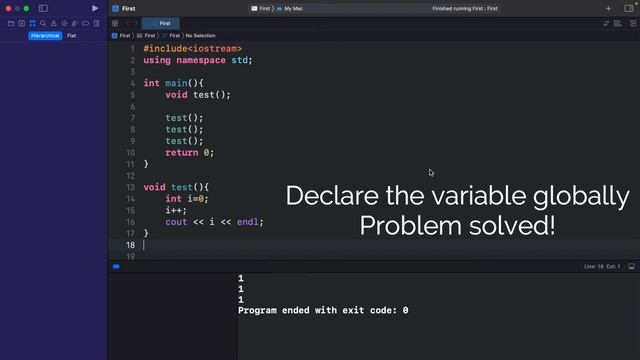Open the Find navigator magnifier icon
This screenshot has height=360, width=640.
43,23
